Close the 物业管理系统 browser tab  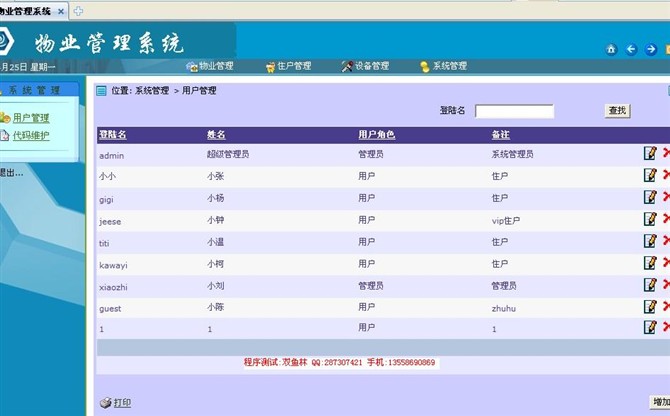61,12
